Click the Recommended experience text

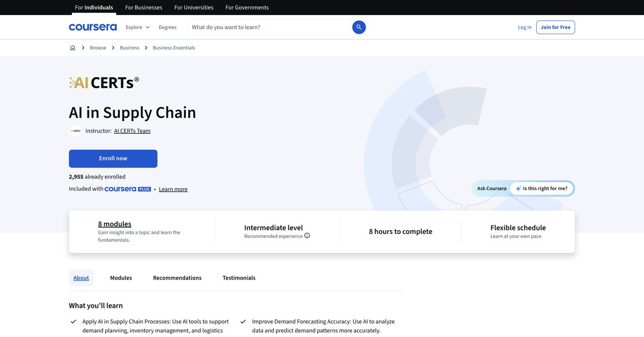(x=273, y=236)
